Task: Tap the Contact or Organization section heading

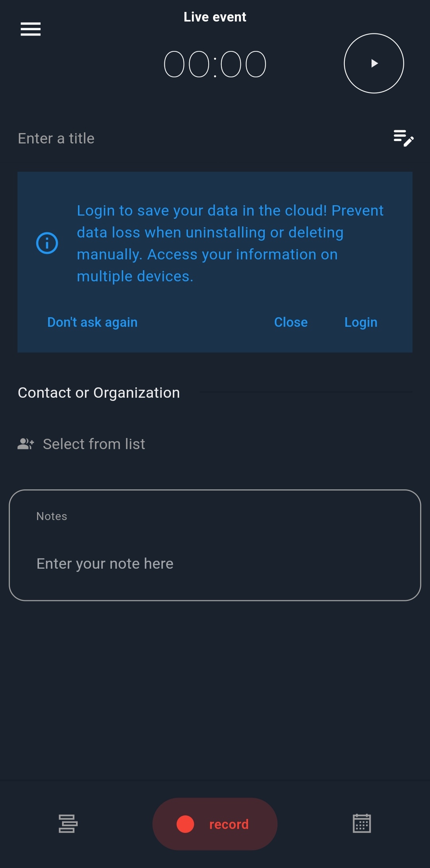Action: coord(99,393)
